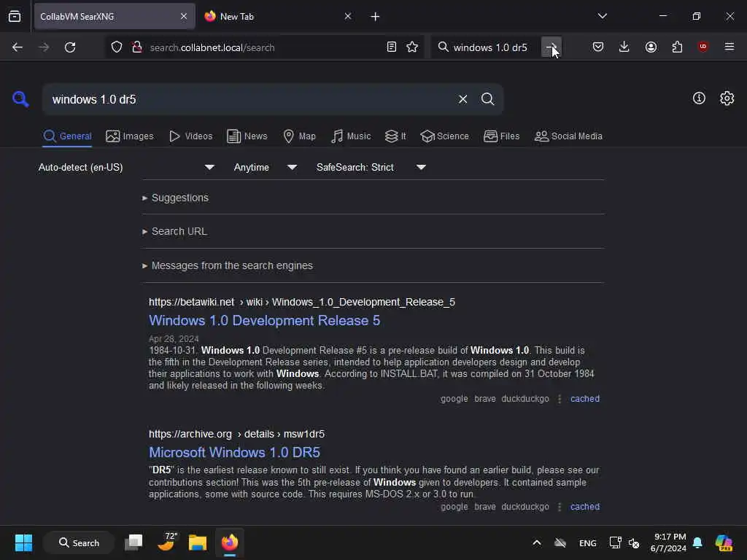Select the Music category tab
747x560 pixels.
click(351, 136)
